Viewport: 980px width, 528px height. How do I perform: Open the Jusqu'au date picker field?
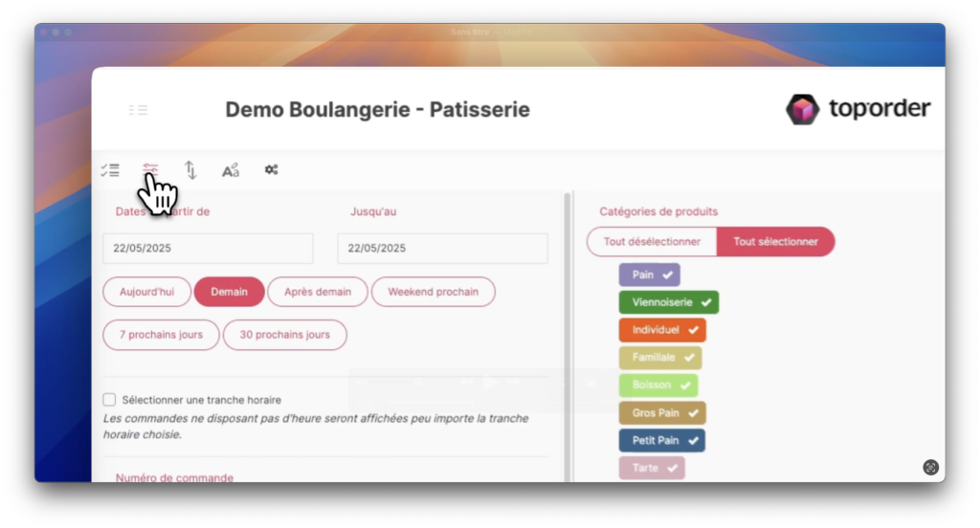tap(442, 248)
